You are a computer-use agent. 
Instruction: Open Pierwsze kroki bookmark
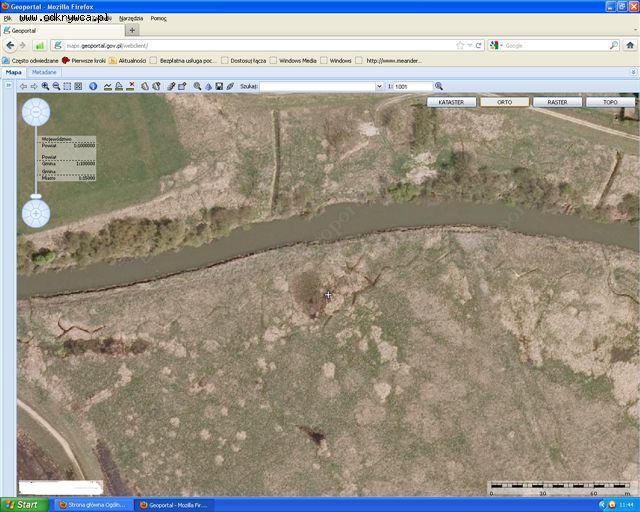point(84,60)
